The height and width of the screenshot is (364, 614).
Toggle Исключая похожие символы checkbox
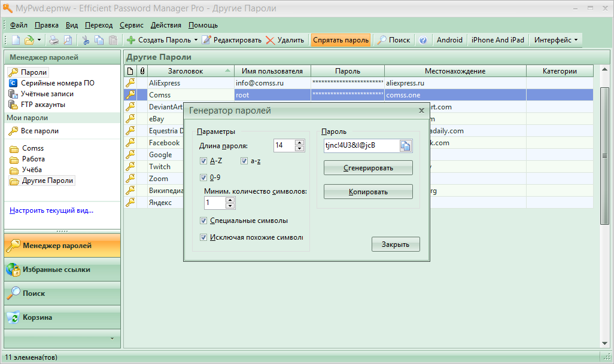(x=203, y=237)
